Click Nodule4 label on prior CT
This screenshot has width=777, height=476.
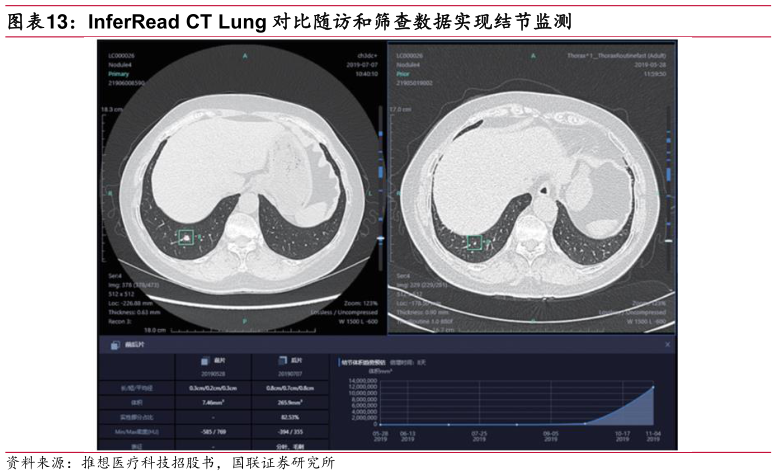click(408, 65)
